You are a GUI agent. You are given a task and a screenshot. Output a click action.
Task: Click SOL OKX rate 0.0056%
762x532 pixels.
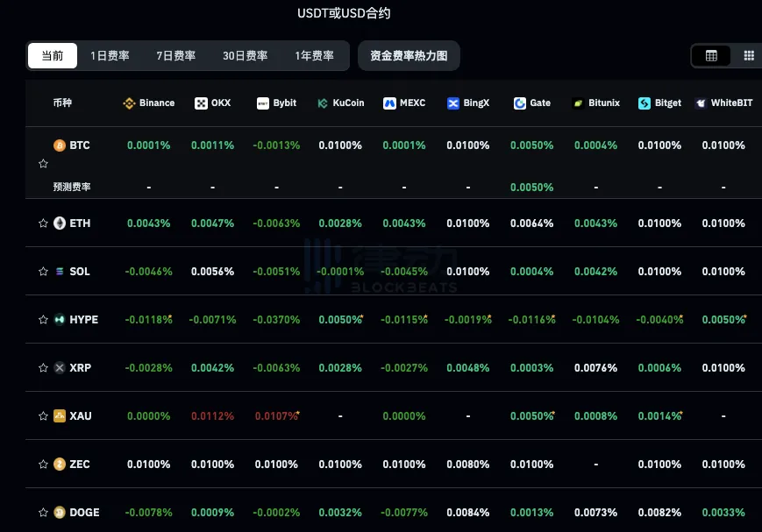(212, 271)
